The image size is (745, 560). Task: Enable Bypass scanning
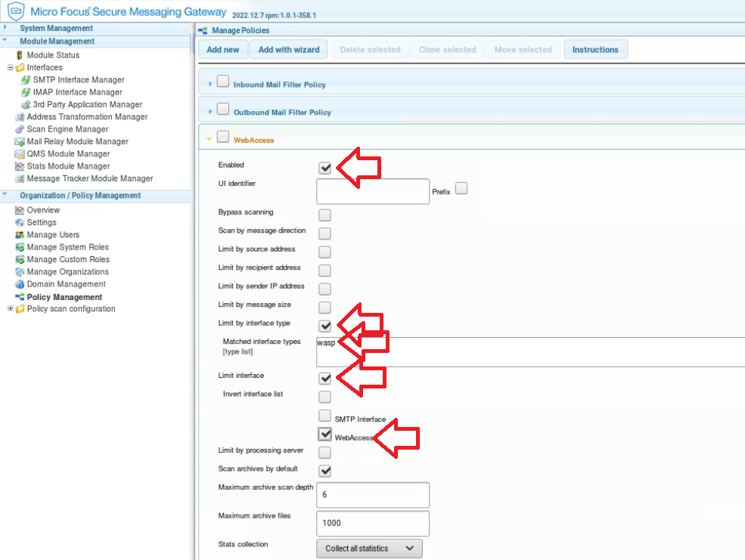coord(324,215)
